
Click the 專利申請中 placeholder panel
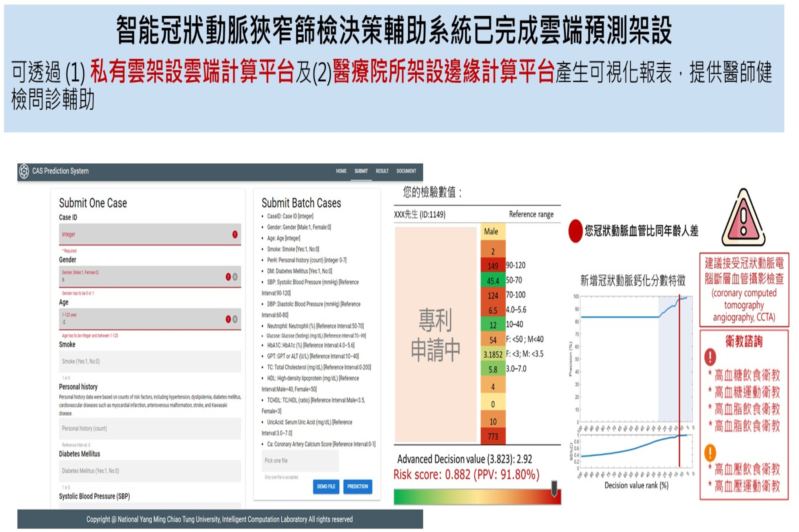click(x=436, y=335)
